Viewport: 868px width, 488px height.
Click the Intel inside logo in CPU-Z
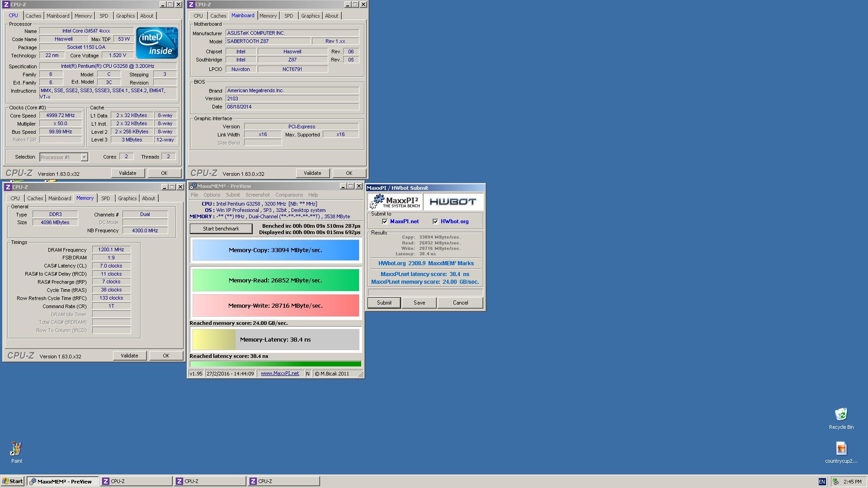[x=157, y=42]
